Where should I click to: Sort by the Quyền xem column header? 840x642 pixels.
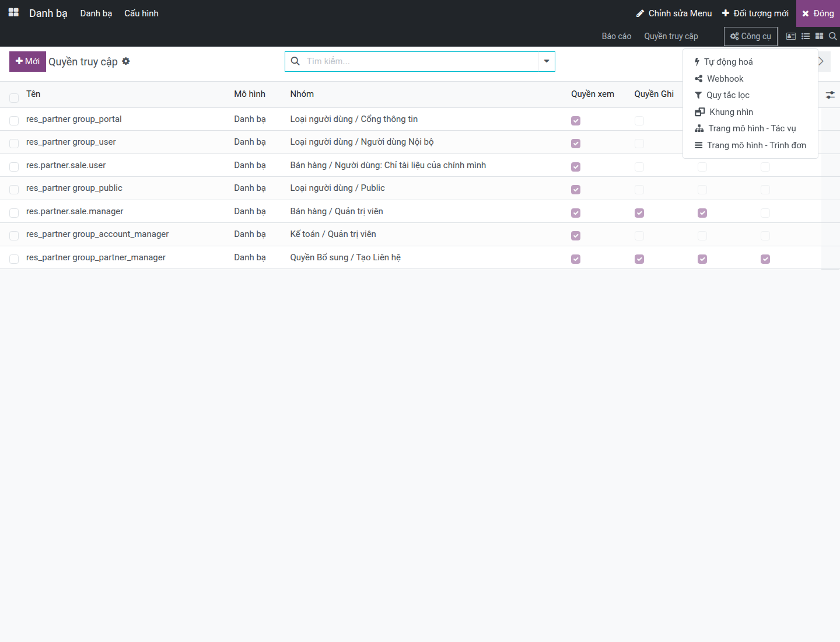tap(593, 94)
